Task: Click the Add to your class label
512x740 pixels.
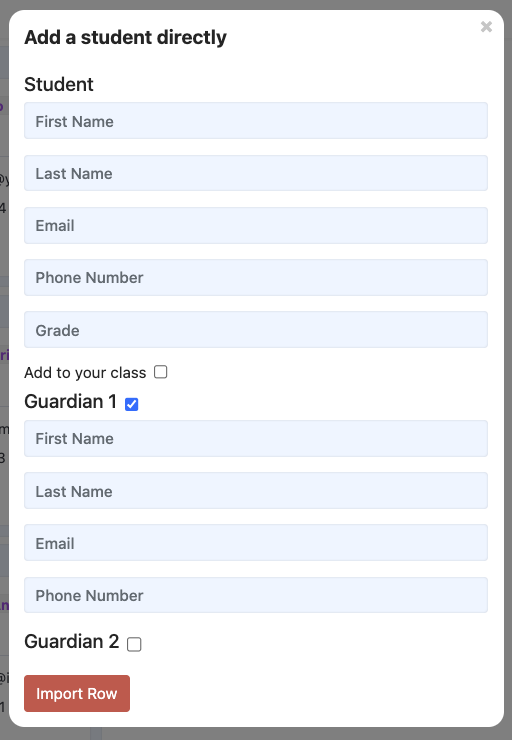Action: (85, 373)
